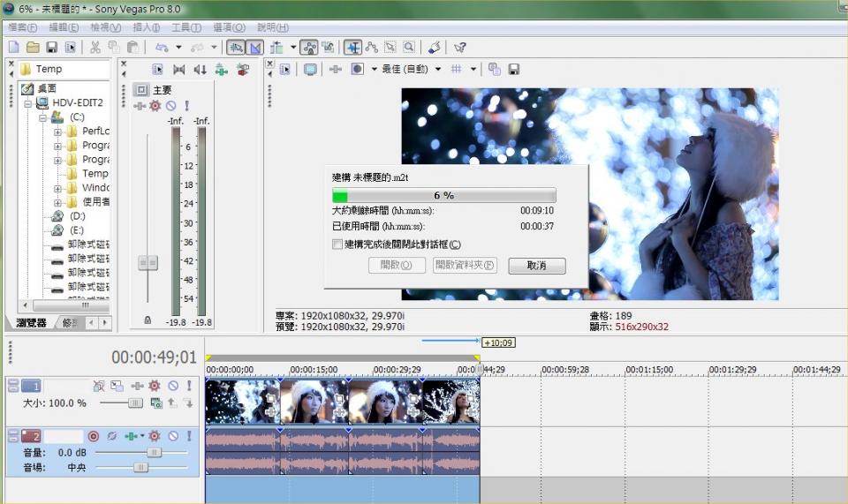Collapse the HDV-EDIT2 tree node

click(27, 104)
